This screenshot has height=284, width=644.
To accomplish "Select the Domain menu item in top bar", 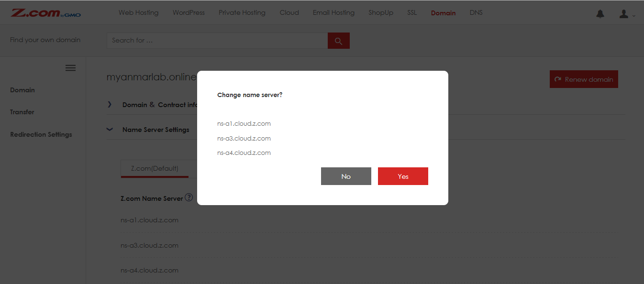I will point(443,13).
